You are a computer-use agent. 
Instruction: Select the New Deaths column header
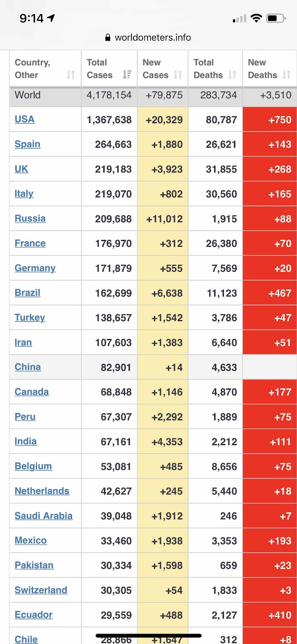click(262, 68)
